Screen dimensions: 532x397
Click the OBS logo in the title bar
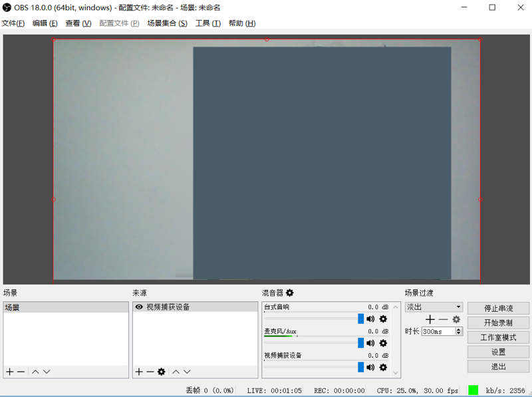point(7,7)
